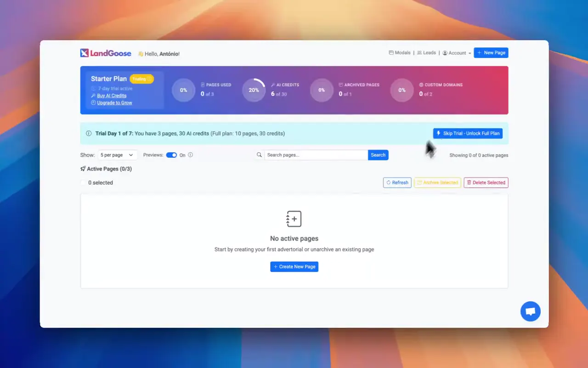Screen dimensions: 588x368
Task: Click the Refresh button
Action: point(397,183)
